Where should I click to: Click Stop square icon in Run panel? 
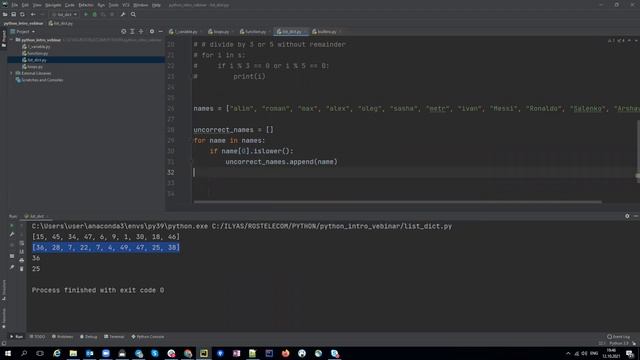pos(12,256)
